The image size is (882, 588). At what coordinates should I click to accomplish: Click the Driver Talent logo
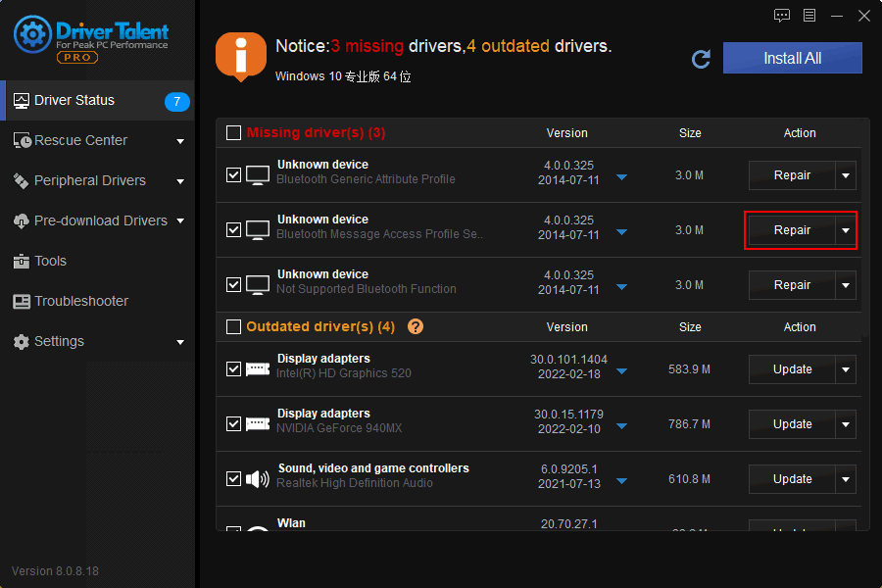(91, 39)
